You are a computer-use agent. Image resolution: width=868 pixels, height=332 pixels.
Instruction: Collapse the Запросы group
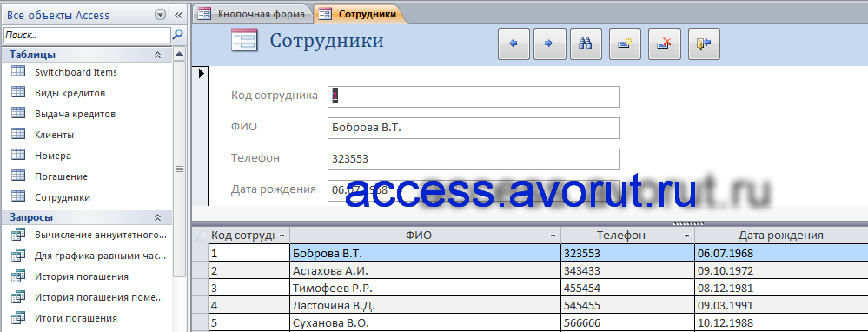(157, 217)
